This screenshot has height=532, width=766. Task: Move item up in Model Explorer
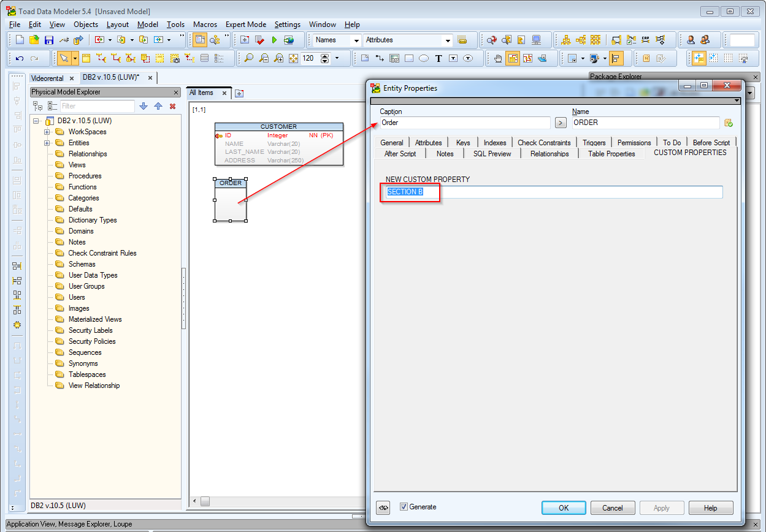coord(158,106)
